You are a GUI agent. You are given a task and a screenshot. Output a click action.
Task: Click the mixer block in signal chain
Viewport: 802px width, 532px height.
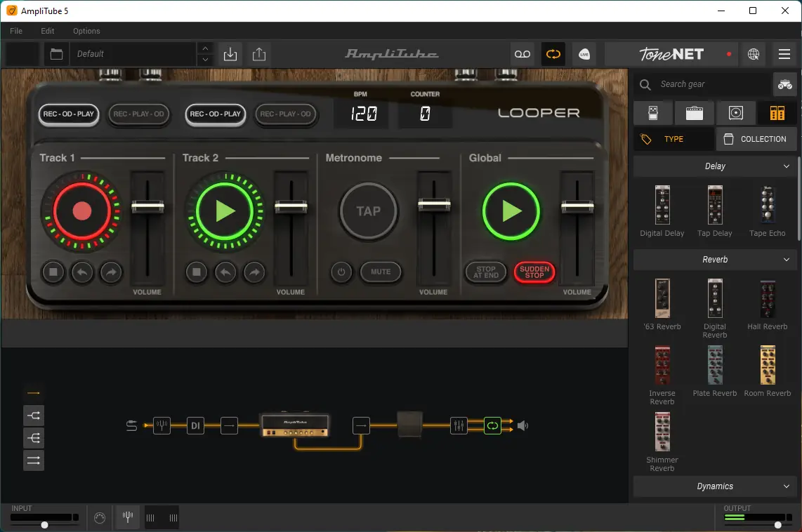coord(459,425)
